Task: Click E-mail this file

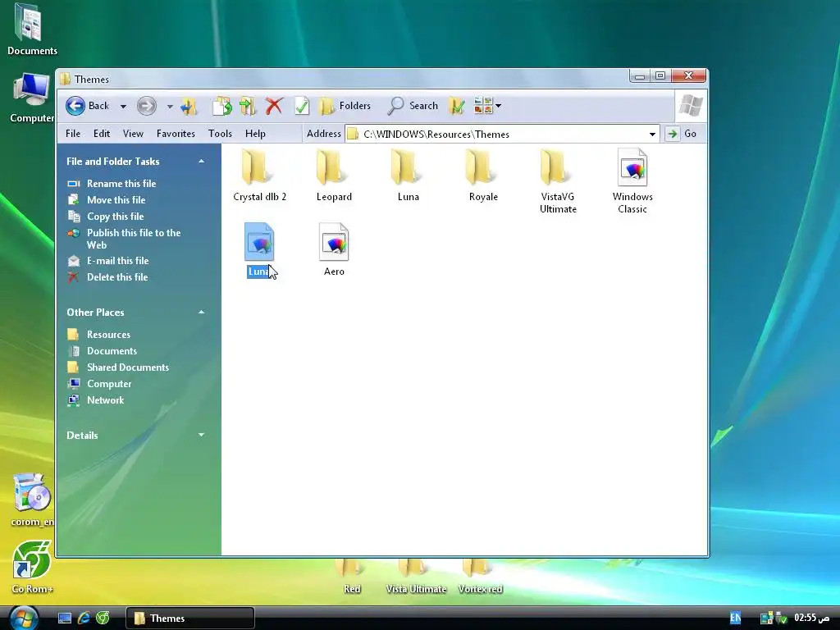Action: pyautogui.click(x=118, y=260)
